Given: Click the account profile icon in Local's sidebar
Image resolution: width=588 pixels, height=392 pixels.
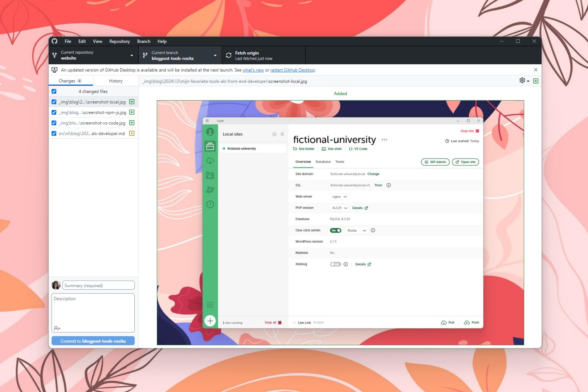Looking at the screenshot, I should tap(210, 131).
